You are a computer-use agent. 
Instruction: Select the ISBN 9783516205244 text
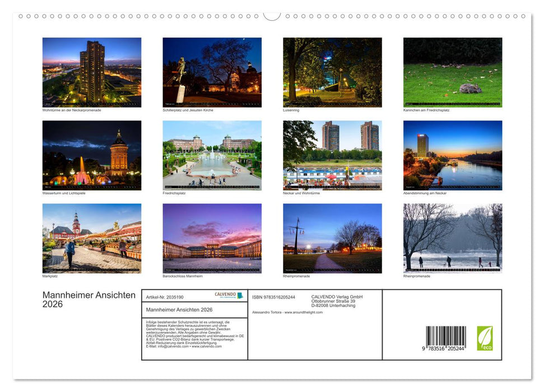[x=273, y=296]
